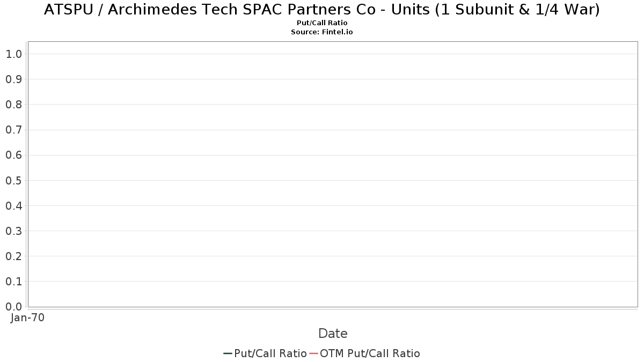This screenshot has width=644, height=362.
Task: Click the 0.4 y-axis tick label
Action: point(13,206)
